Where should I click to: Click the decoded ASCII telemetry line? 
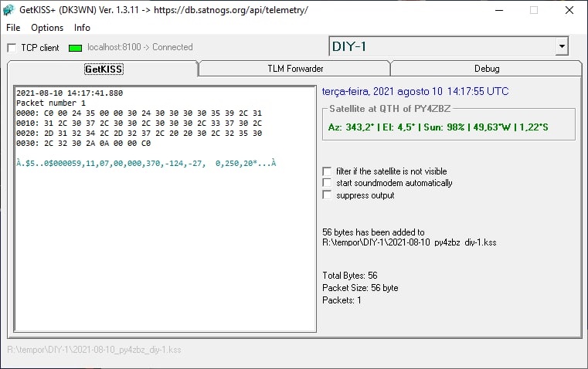[146, 164]
